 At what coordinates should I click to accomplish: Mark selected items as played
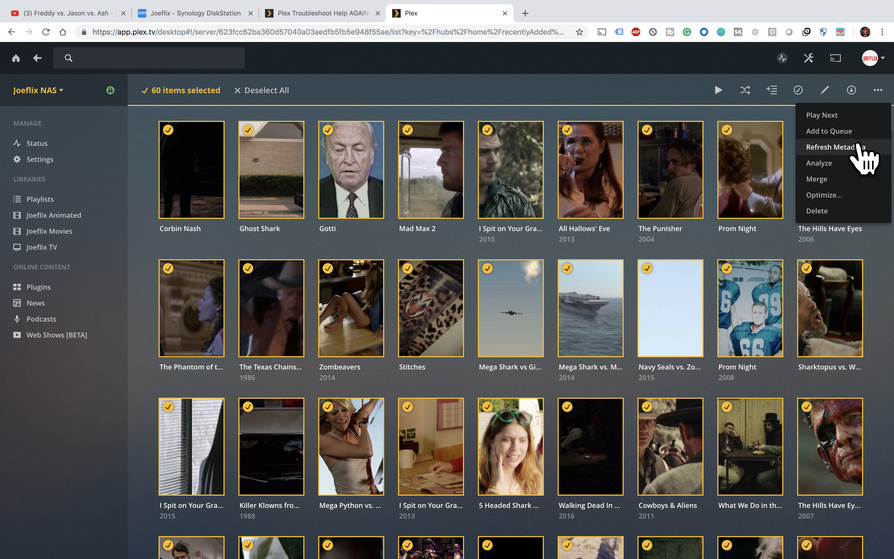pos(798,90)
